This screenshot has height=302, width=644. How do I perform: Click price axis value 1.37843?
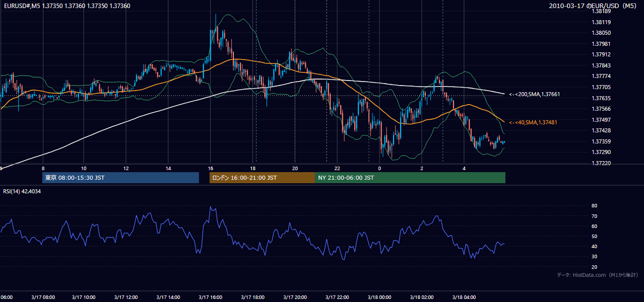coord(602,65)
